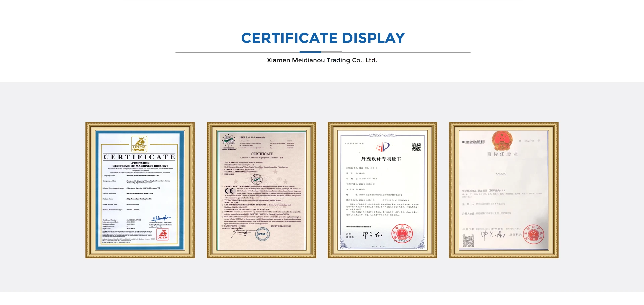
Task: Click the 商标注册证 title on trademark certificate
Action: [x=502, y=154]
